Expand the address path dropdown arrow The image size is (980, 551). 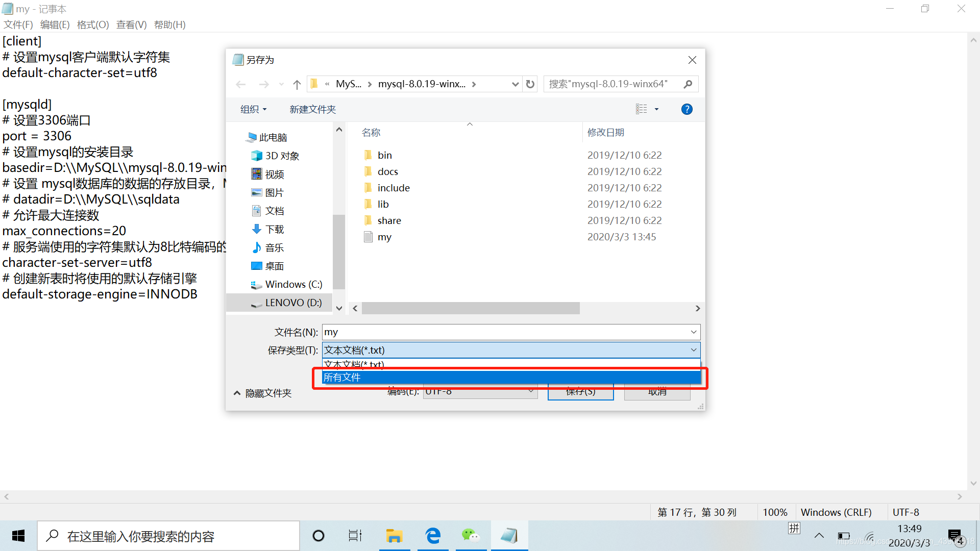tap(515, 84)
